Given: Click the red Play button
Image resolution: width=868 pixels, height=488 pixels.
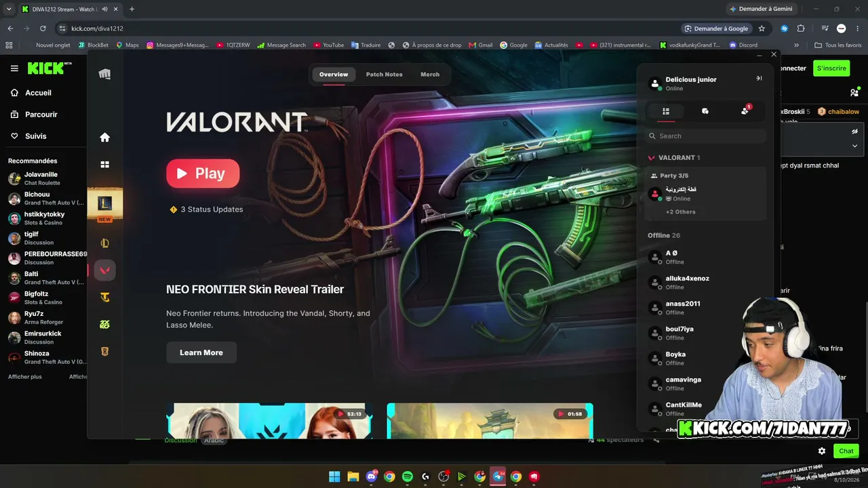Looking at the screenshot, I should pyautogui.click(x=203, y=174).
